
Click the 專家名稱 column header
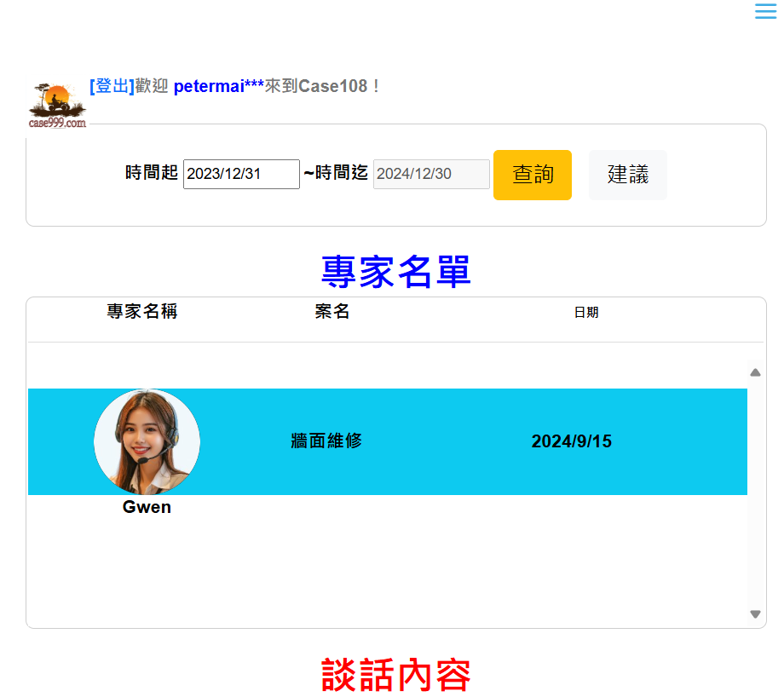pyautogui.click(x=142, y=312)
